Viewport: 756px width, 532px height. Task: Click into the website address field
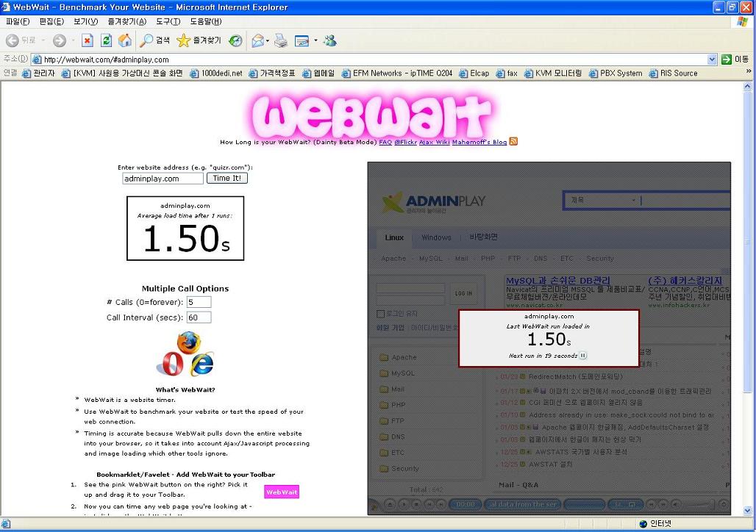click(x=163, y=179)
